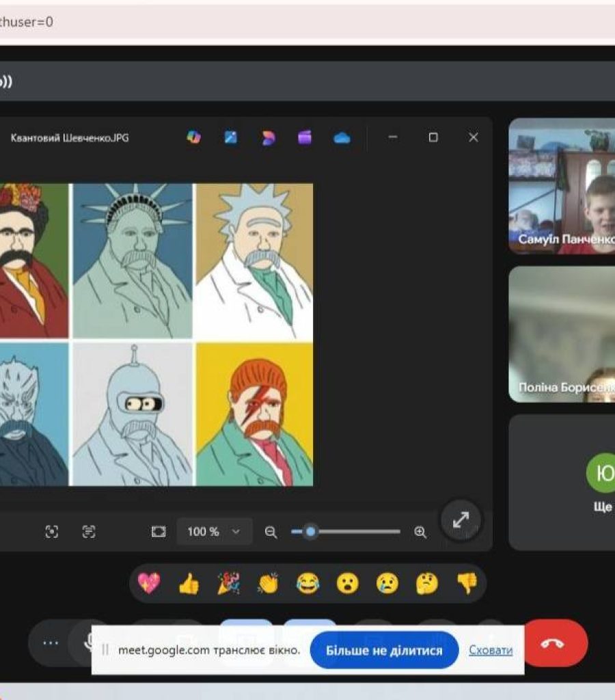615x700 pixels.
Task: Open Copilot icon in Photos title bar
Action: pyautogui.click(x=193, y=137)
